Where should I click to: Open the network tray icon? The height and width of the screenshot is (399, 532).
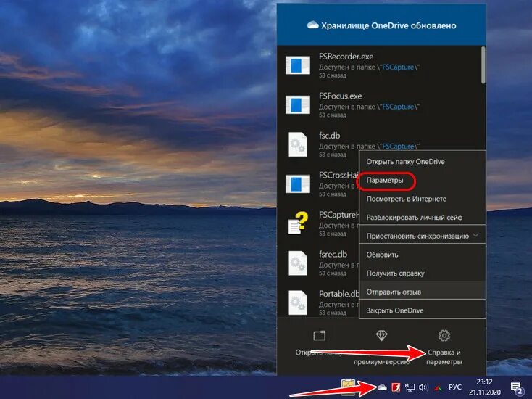click(x=410, y=387)
